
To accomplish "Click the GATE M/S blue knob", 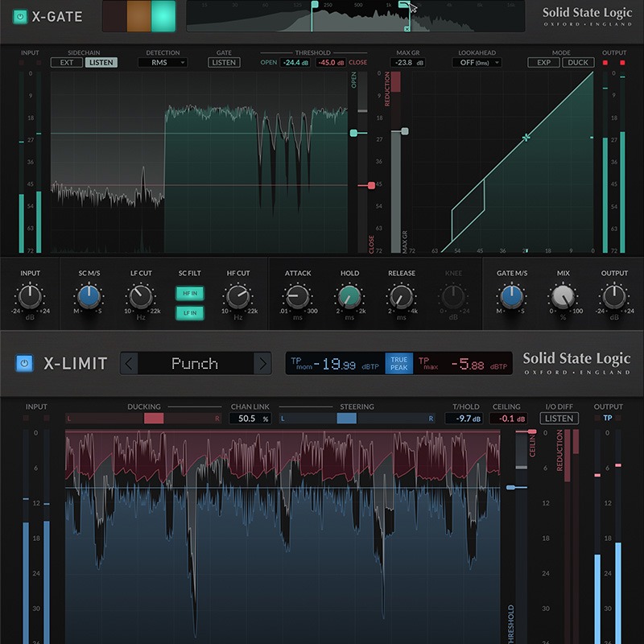I will tap(511, 296).
